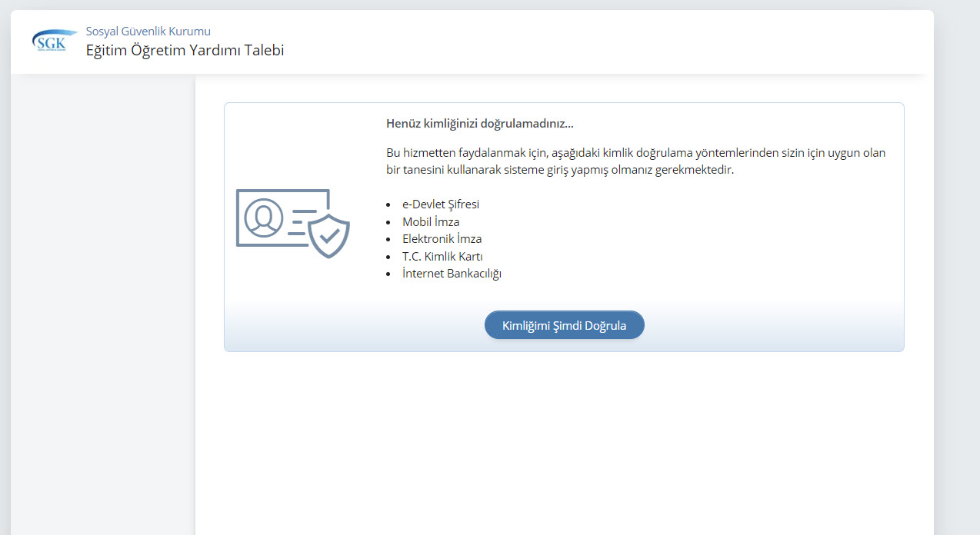Select the T.C. Kimlik Kartı list item
Viewport: 980px width, 535px height.
(442, 257)
